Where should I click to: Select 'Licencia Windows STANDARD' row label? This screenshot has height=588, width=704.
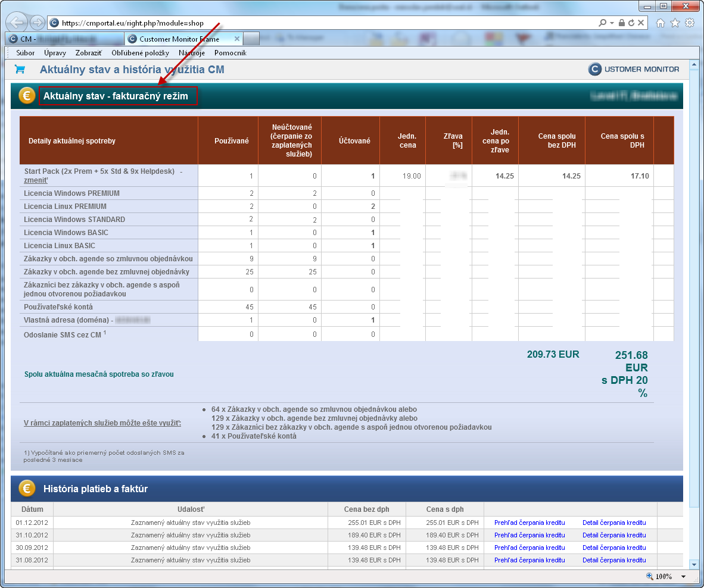pyautogui.click(x=74, y=220)
